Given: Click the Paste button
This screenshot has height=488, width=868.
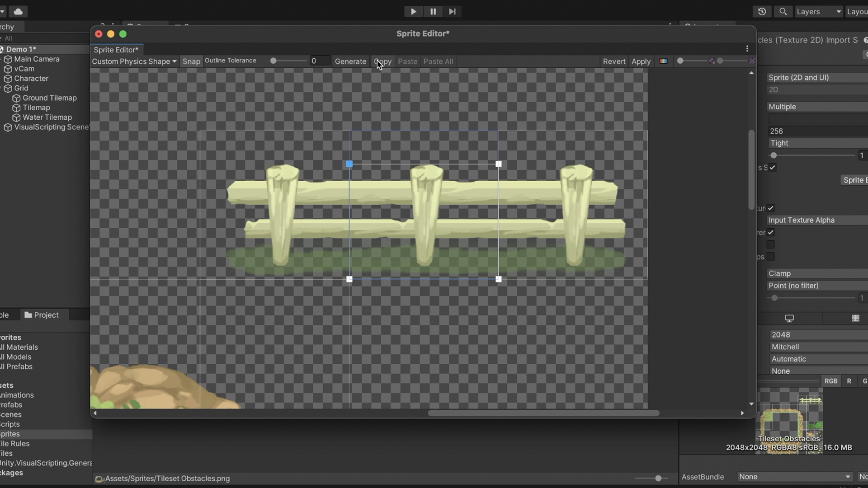Looking at the screenshot, I should pyautogui.click(x=407, y=61).
